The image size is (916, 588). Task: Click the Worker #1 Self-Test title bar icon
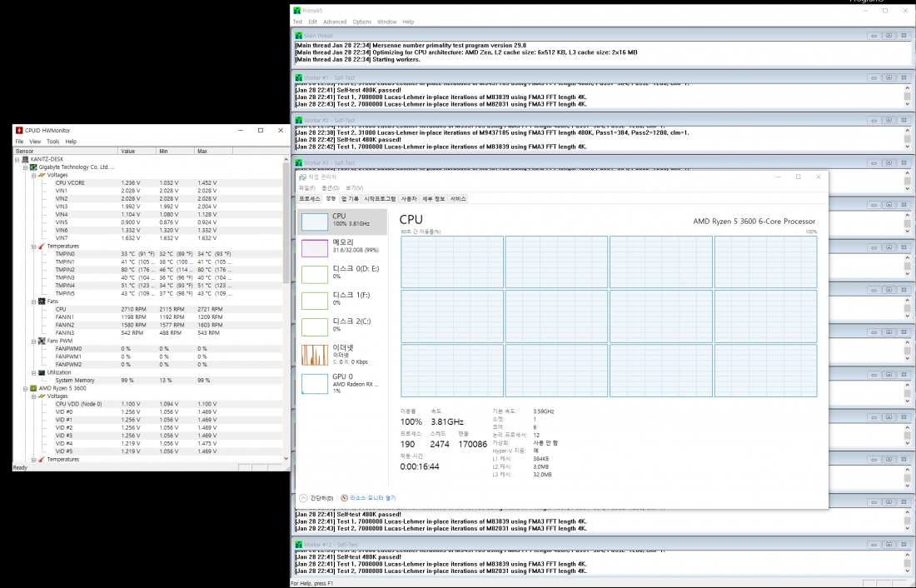[x=299, y=77]
